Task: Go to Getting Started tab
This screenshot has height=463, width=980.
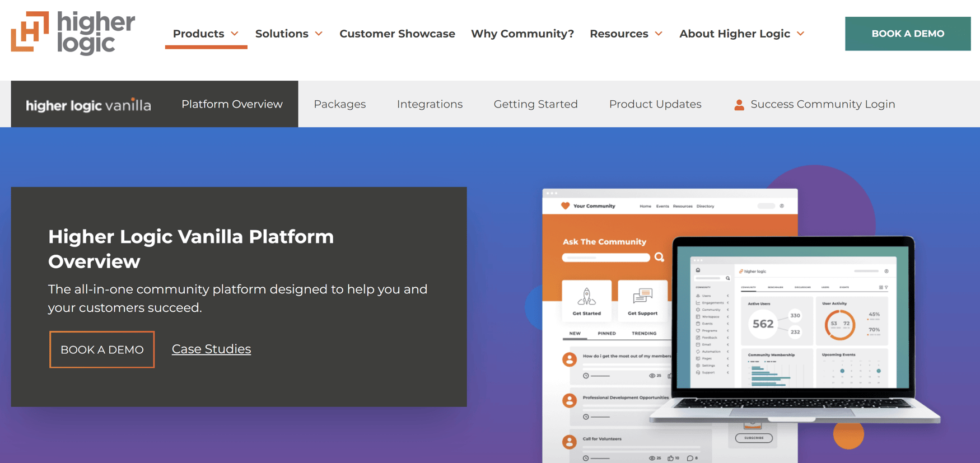Action: [x=535, y=104]
